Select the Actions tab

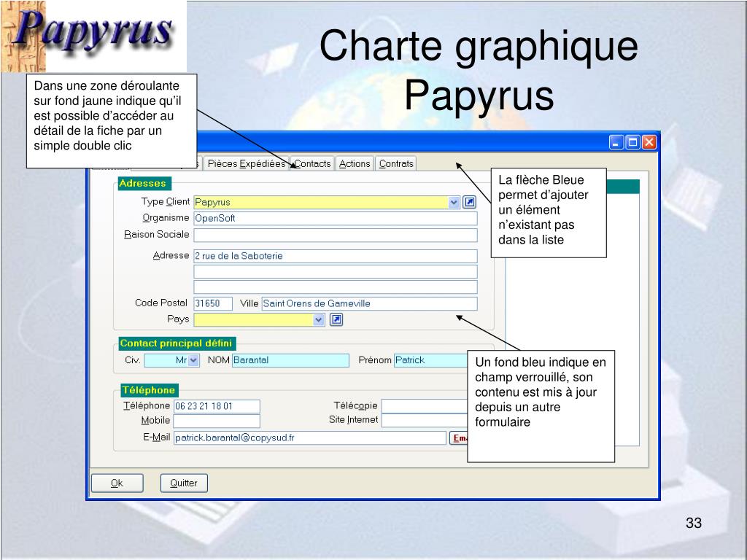(x=355, y=164)
